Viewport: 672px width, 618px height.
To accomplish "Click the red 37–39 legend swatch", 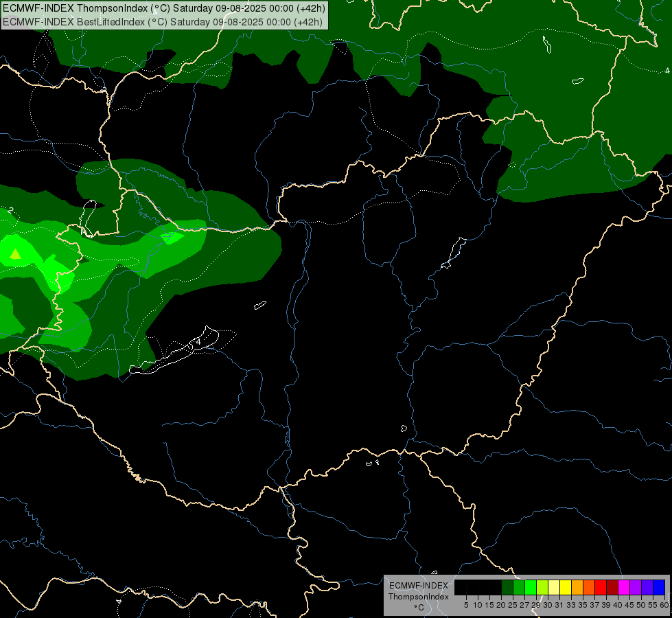I will [x=601, y=587].
